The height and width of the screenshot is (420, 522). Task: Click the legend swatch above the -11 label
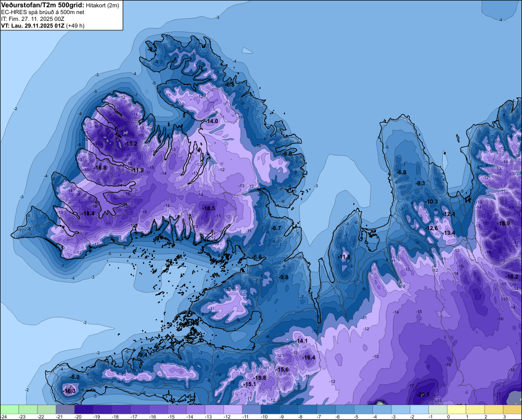click(252, 409)
